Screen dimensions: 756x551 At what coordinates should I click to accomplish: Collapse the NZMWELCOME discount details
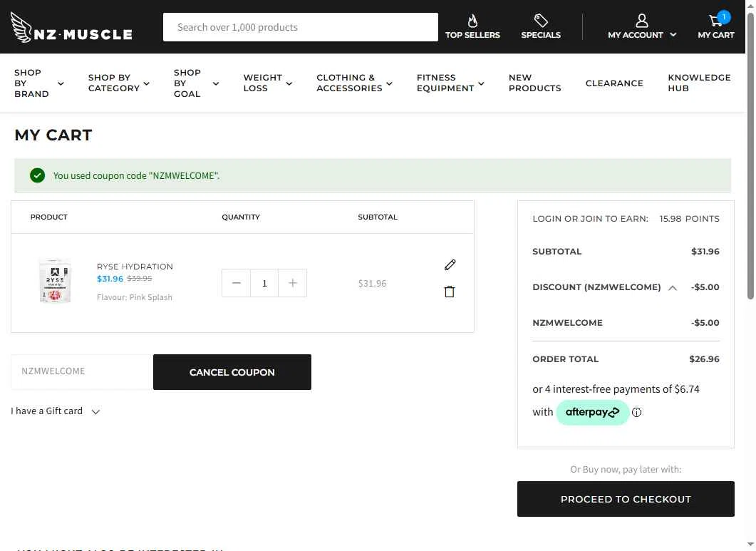point(673,288)
